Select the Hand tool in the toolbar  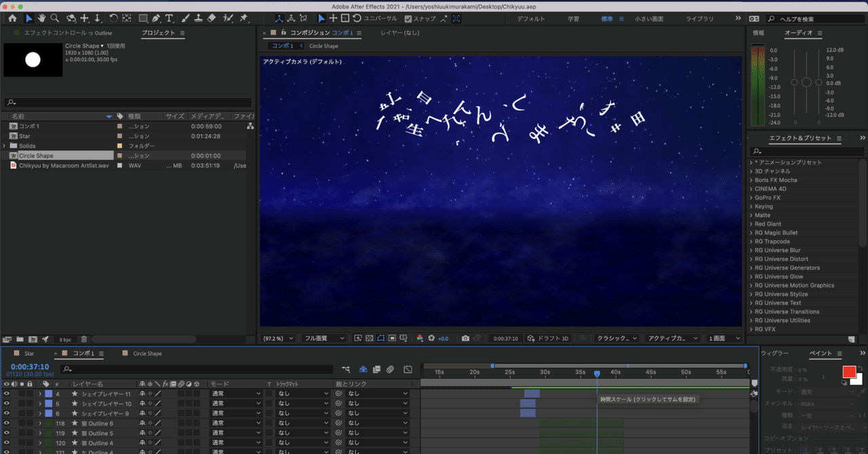(41, 18)
